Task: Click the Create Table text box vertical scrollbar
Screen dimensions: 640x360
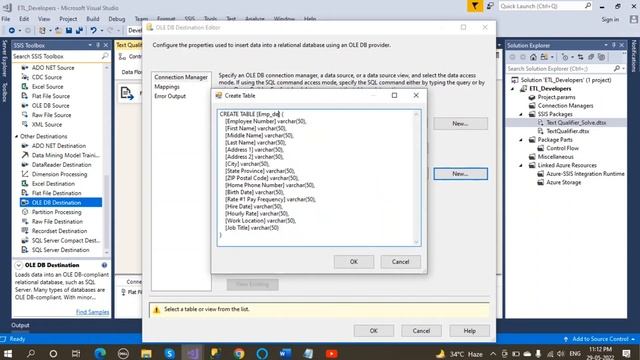Action: tap(416, 178)
